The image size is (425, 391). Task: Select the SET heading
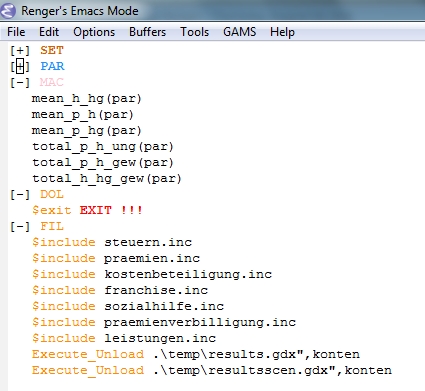click(52, 50)
